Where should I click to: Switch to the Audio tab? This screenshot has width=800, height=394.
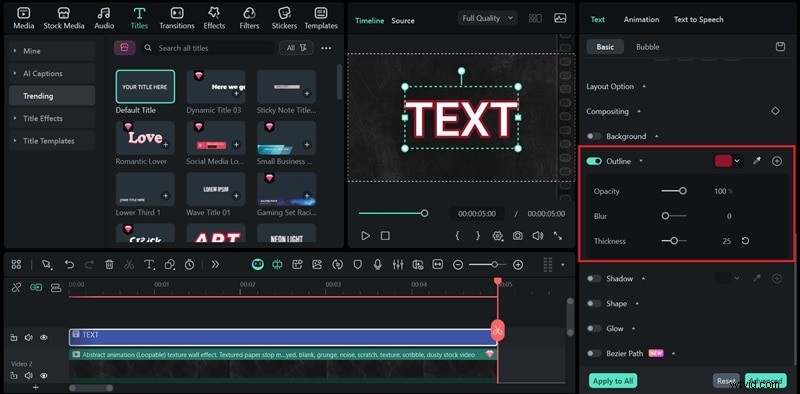[x=104, y=18]
